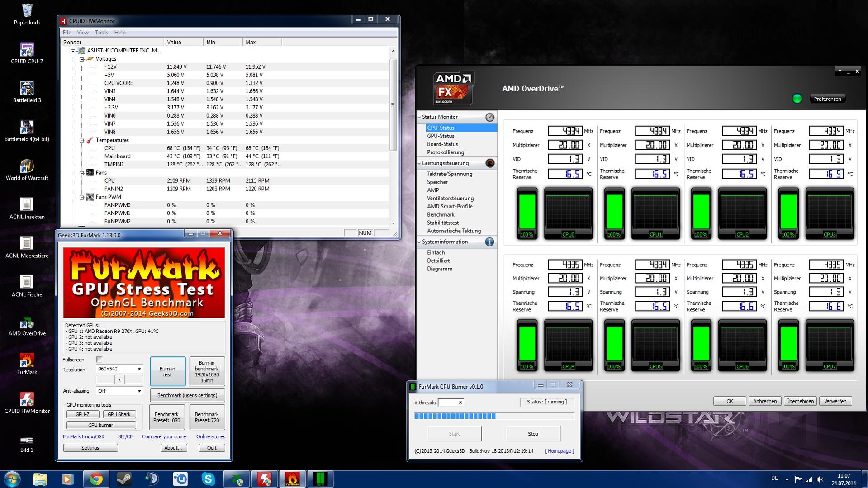Click the threads input field

click(451, 403)
